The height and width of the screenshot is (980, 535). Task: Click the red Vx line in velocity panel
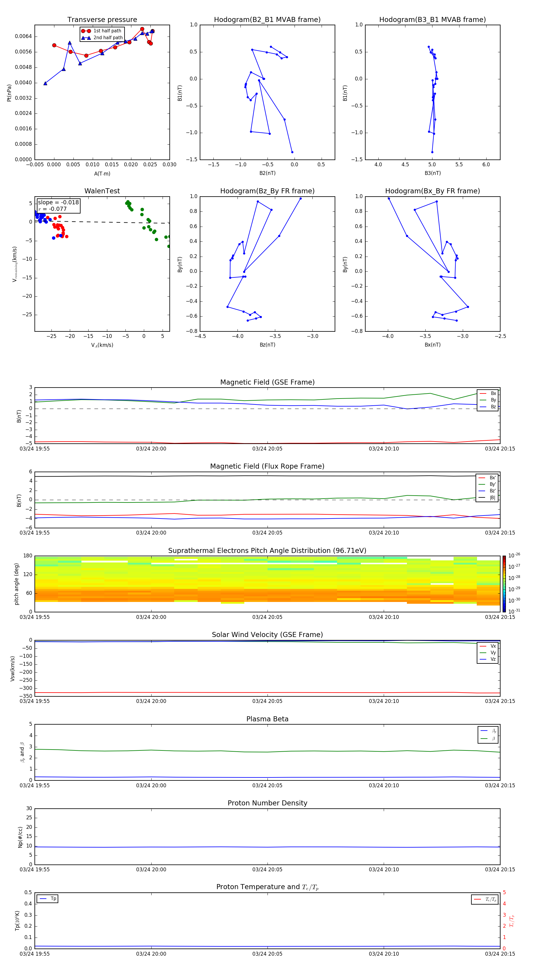267,693
